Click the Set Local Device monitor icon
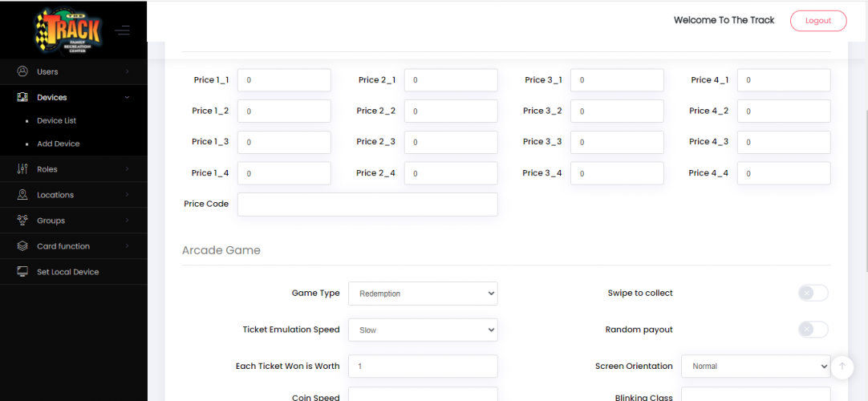 (22, 272)
